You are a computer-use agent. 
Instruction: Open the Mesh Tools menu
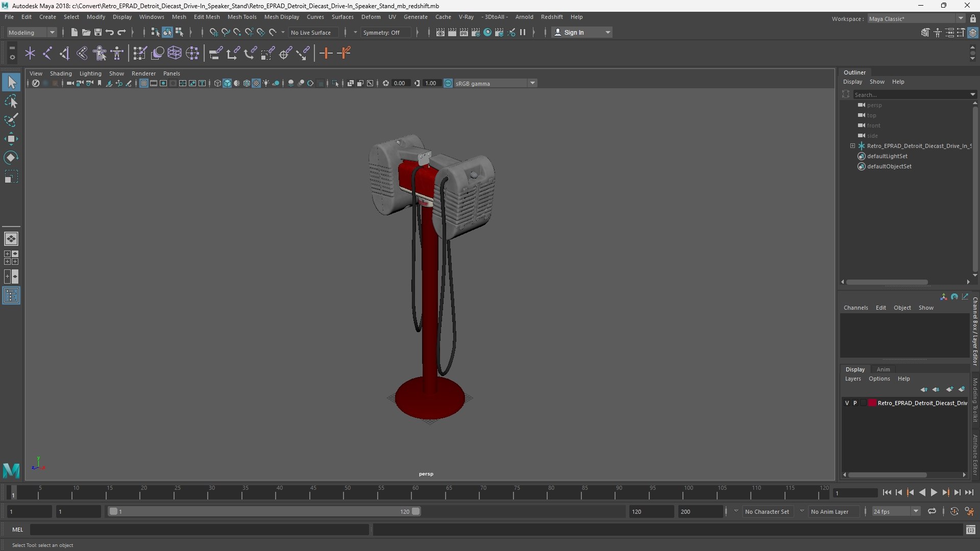tap(242, 17)
